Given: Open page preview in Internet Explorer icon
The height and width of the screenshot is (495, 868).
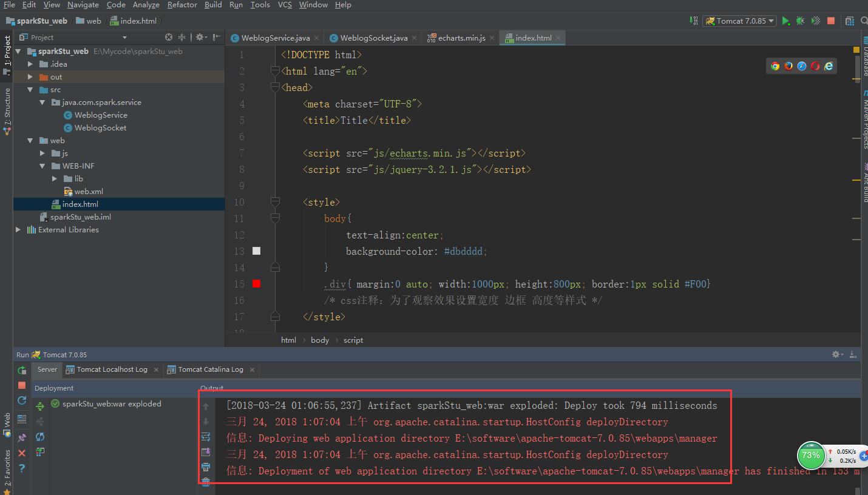Looking at the screenshot, I should tap(829, 66).
